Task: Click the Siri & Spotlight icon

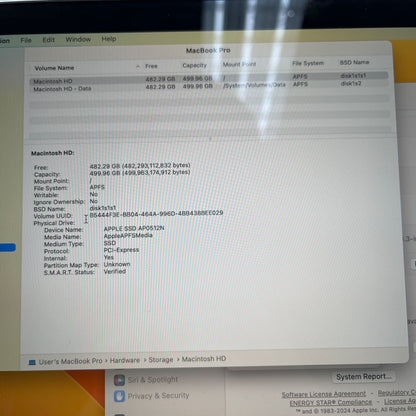Action: point(119,380)
